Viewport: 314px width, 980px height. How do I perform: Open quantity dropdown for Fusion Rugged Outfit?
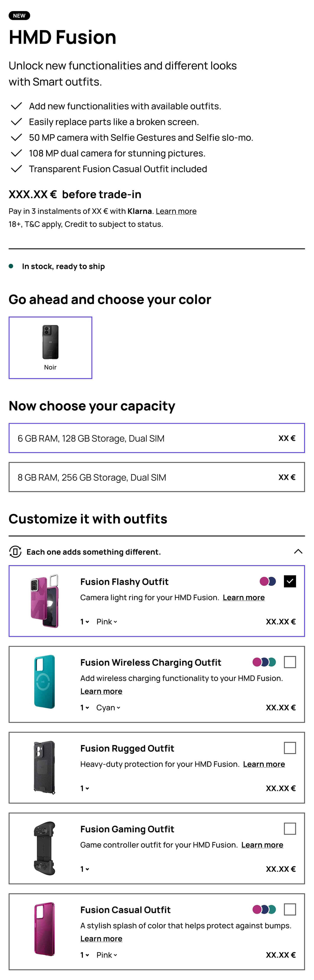click(84, 788)
